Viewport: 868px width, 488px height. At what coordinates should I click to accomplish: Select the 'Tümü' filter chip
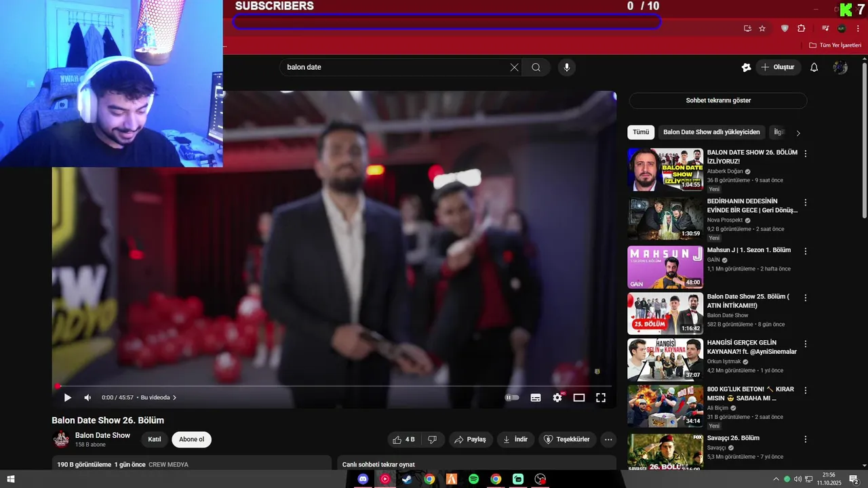pos(641,132)
